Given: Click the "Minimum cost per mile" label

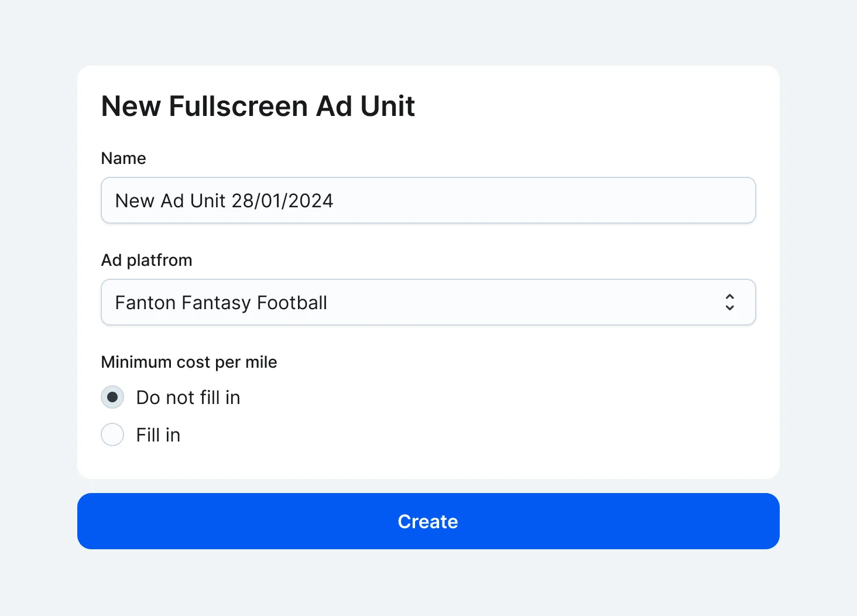Looking at the screenshot, I should tap(189, 362).
